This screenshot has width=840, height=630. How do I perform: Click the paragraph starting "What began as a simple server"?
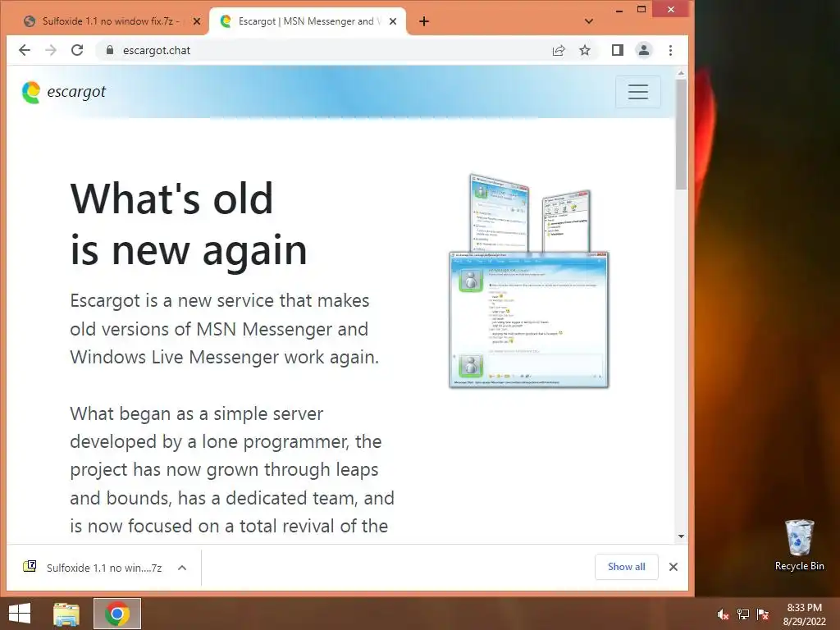pos(232,470)
